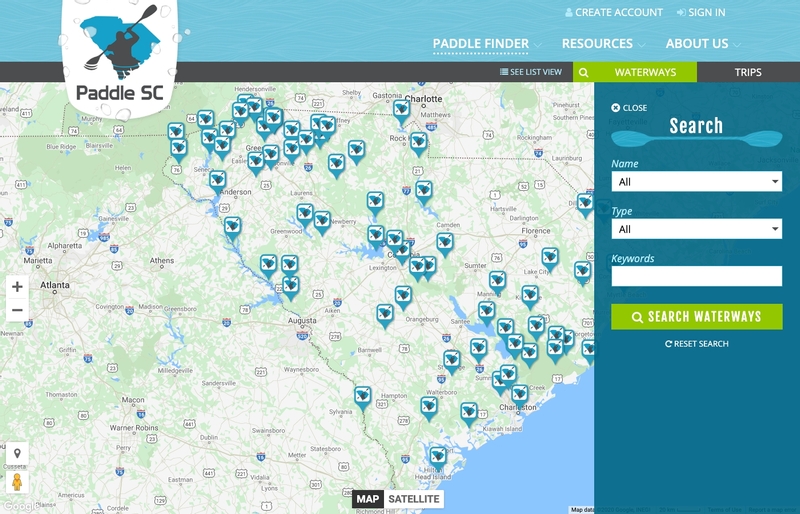Viewport: 800px width, 514px height.
Task: Open the waterway marker west of Hampton
Action: point(363,398)
